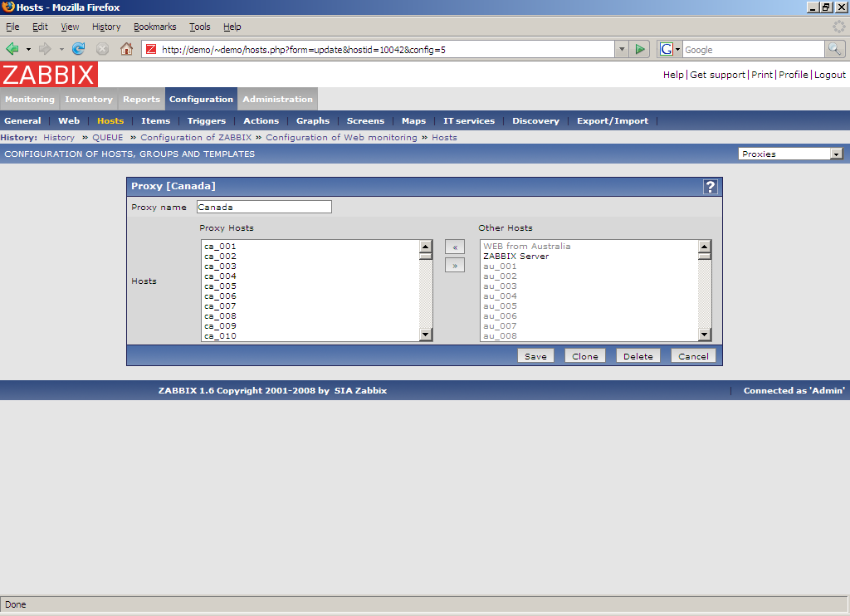Open the Hosts submenu item
Viewport: 850px width, 616px height.
[110, 121]
